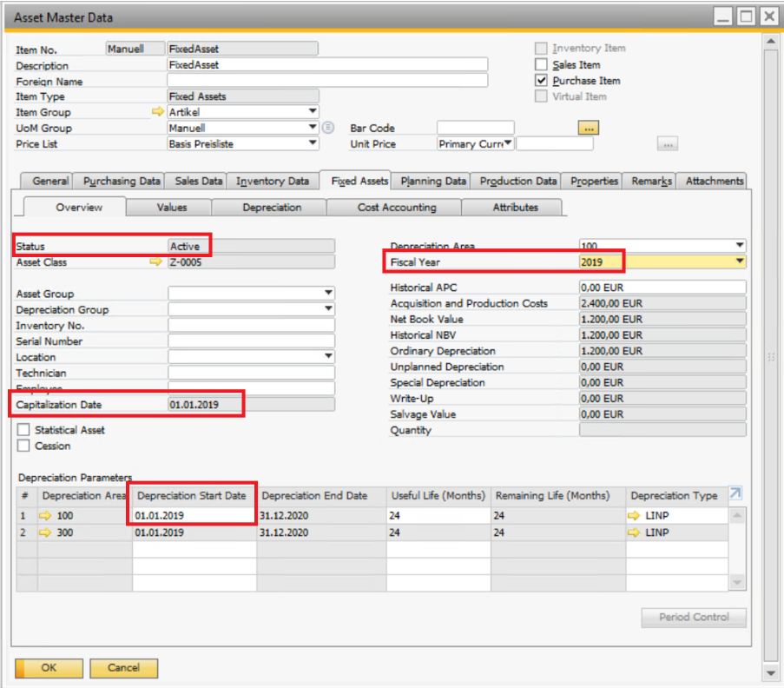This screenshot has height=688, width=784.
Task: Click the link arrow for depreciation area 300
Action: point(47,533)
